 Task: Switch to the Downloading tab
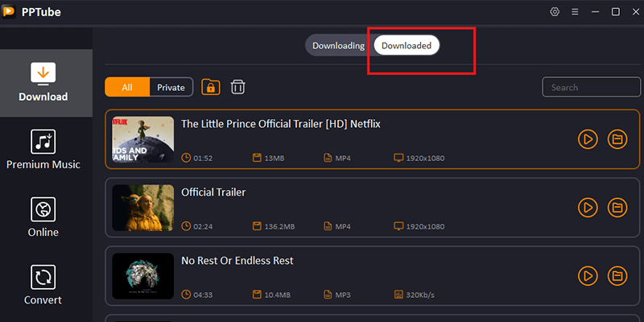click(338, 46)
